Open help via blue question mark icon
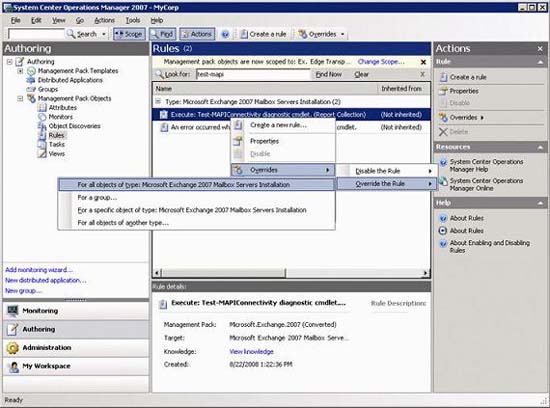 (x=225, y=34)
